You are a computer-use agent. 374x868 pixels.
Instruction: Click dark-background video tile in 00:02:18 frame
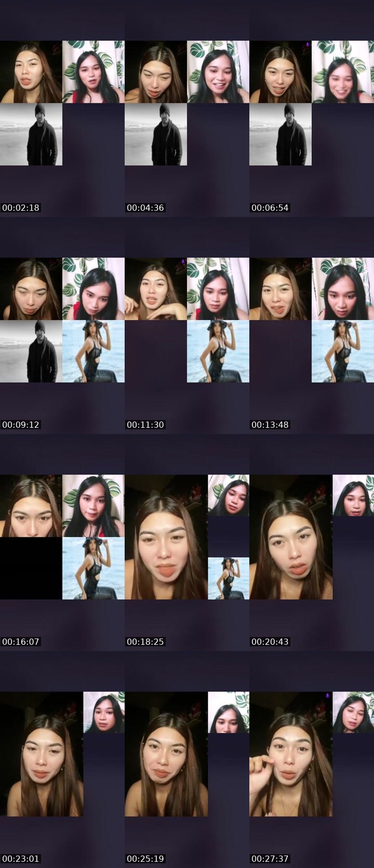click(31, 72)
